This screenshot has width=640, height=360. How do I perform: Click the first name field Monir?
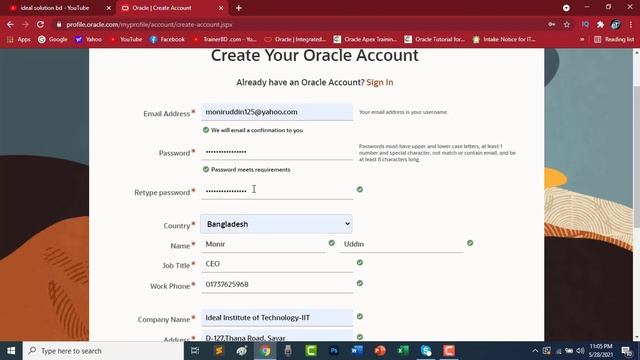coord(263,244)
